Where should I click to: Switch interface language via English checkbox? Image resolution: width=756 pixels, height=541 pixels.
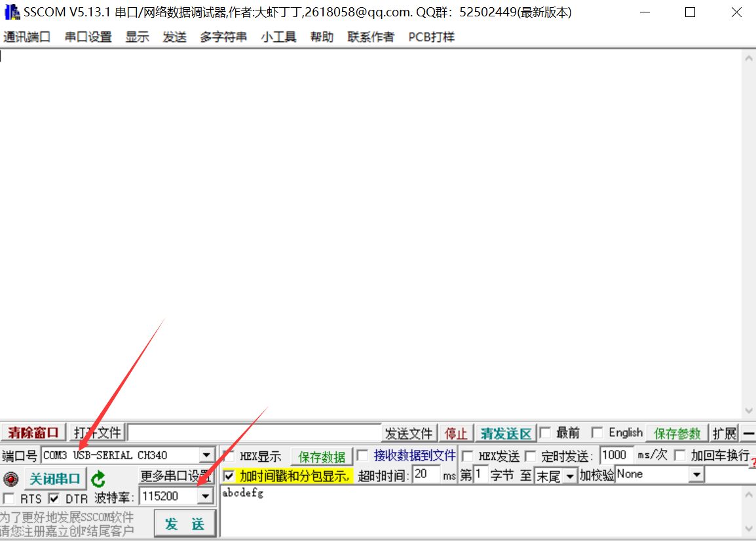597,433
